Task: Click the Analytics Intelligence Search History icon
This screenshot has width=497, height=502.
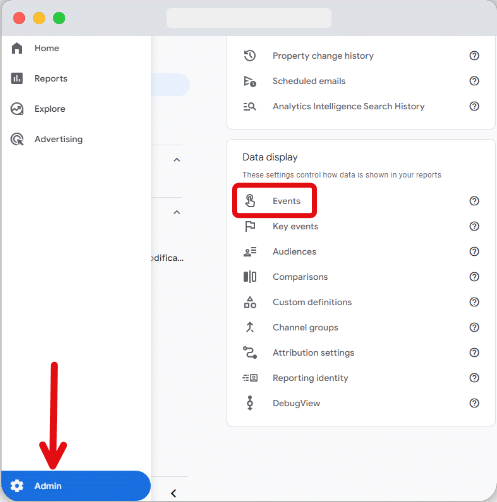Action: pyautogui.click(x=250, y=107)
